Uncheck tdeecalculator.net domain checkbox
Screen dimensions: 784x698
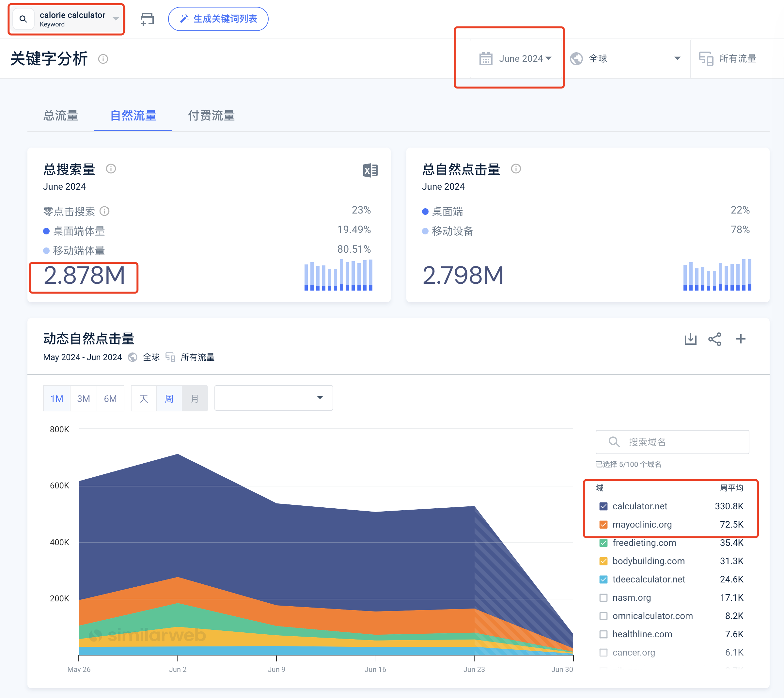[604, 579]
